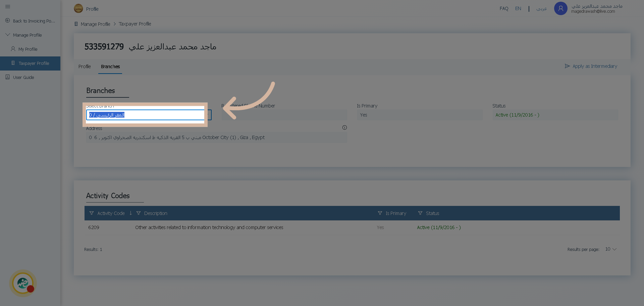Click Taxpayer Profile breadcrumb
This screenshot has width=644, height=306.
[x=135, y=24]
